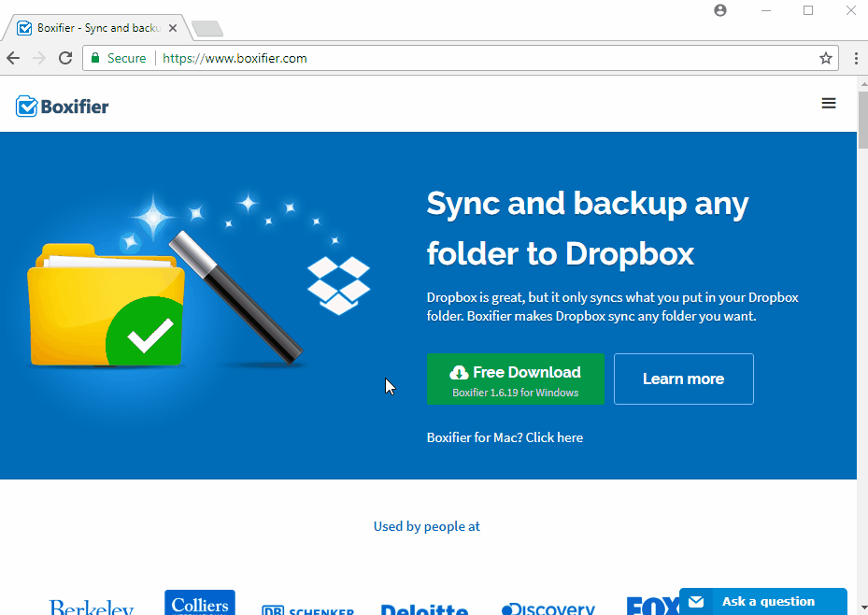Screen dimensions: 868x615
Task: Focus the address bar with boxifier.com URL
Action: [461, 58]
